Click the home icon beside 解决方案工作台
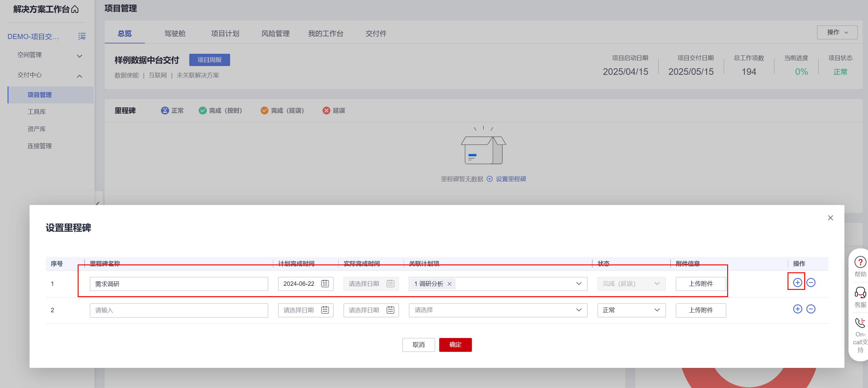The image size is (868, 388). point(75,9)
